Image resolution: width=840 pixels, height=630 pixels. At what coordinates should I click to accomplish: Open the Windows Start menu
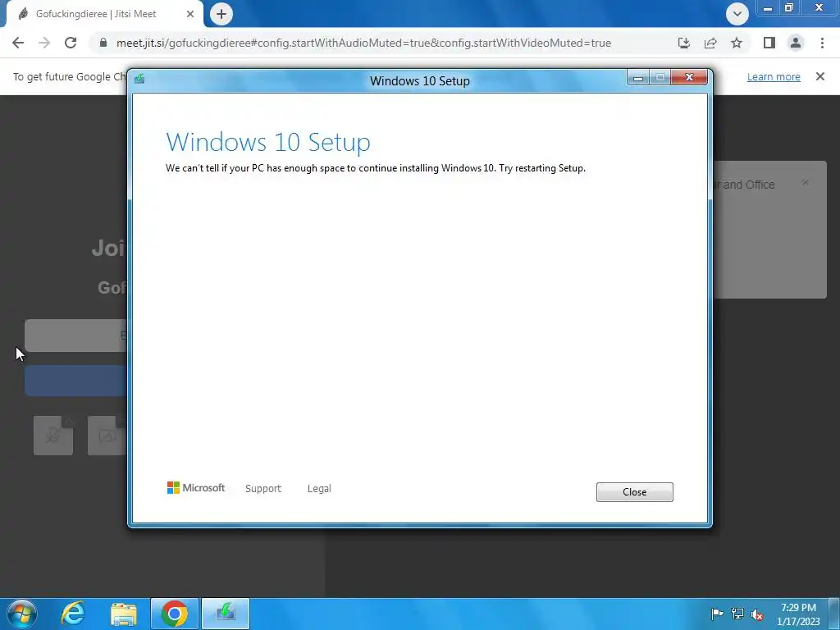[22, 614]
